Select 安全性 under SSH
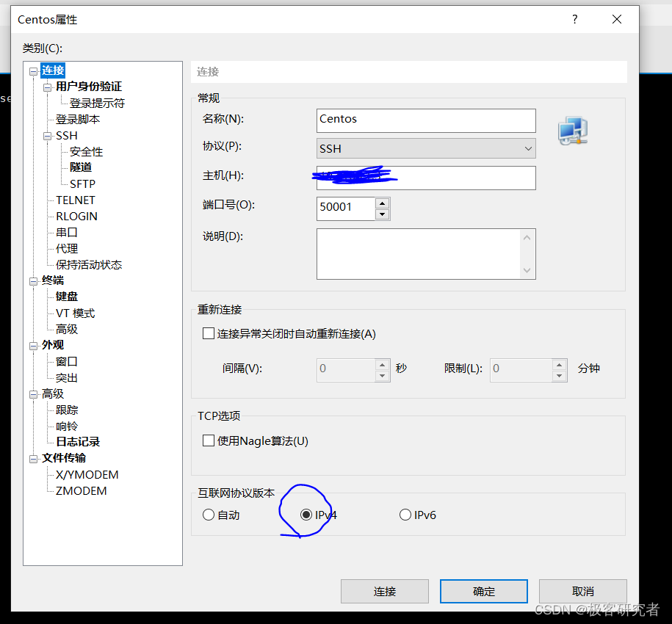672x624 pixels. 86,152
